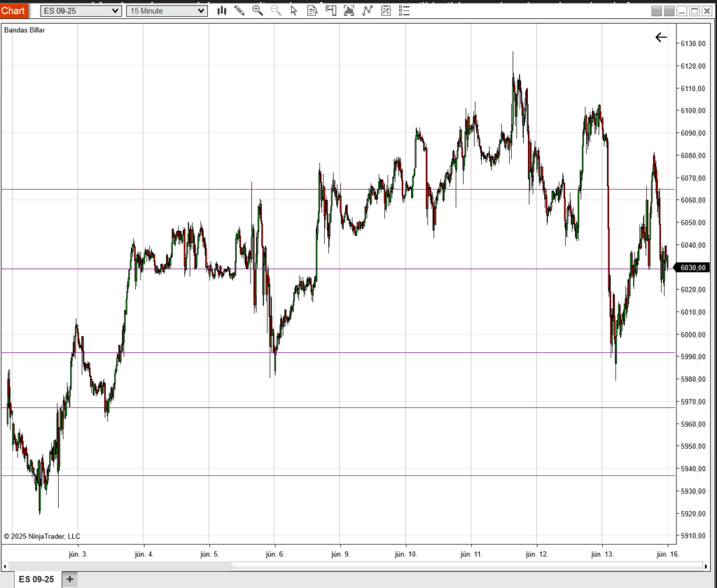Viewport: 717px width, 588px height.
Task: Add a new tab with plus button
Action: [69, 579]
